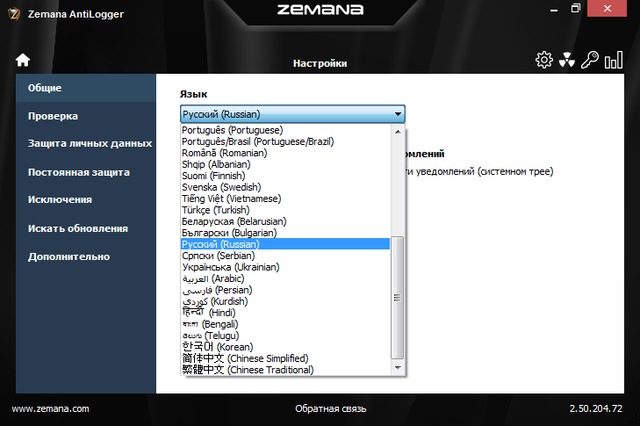Go to the home screen icon
This screenshot has width=640, height=426.
[23, 60]
